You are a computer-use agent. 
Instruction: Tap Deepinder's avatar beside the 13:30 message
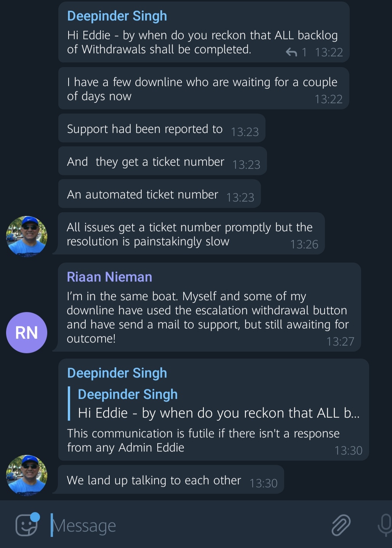pyautogui.click(x=27, y=475)
